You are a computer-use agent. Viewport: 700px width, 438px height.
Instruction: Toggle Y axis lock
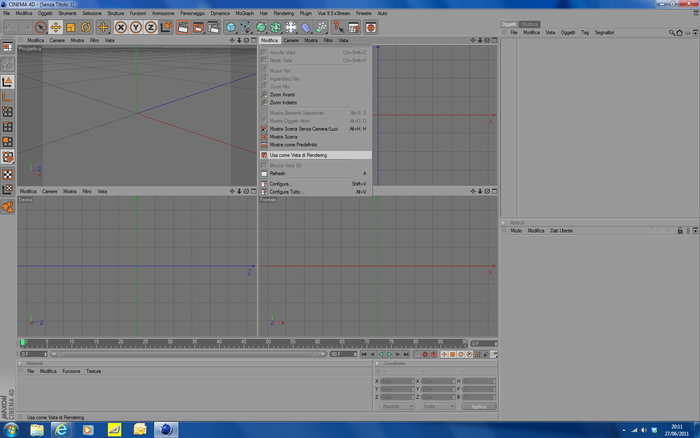(x=136, y=28)
